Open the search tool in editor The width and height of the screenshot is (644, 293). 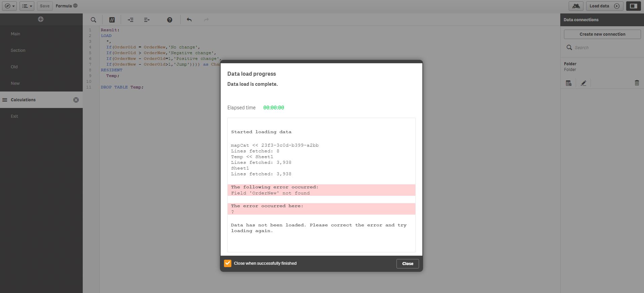point(93,20)
